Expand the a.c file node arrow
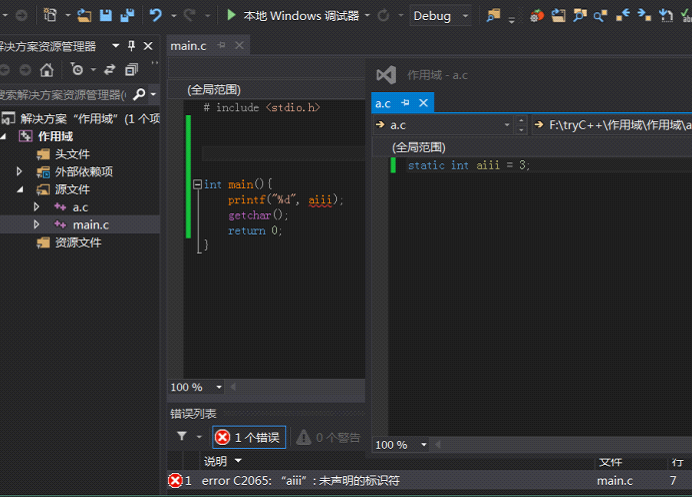This screenshot has height=497, width=692. pyautogui.click(x=37, y=207)
